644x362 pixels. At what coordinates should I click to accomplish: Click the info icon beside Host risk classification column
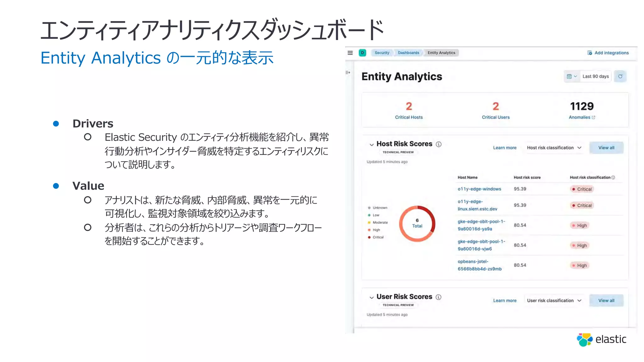pos(613,178)
